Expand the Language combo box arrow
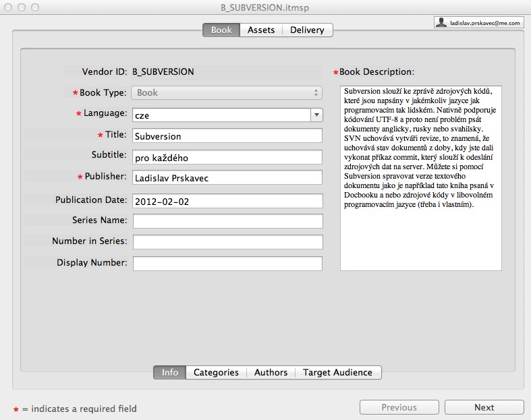Viewport: 531px width, 420px height. pos(316,115)
